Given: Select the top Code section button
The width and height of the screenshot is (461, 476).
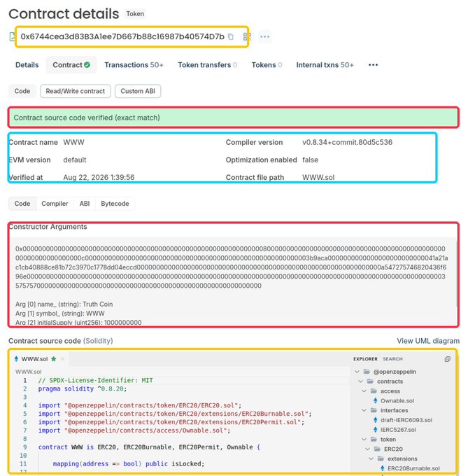Looking at the screenshot, I should pos(22,91).
